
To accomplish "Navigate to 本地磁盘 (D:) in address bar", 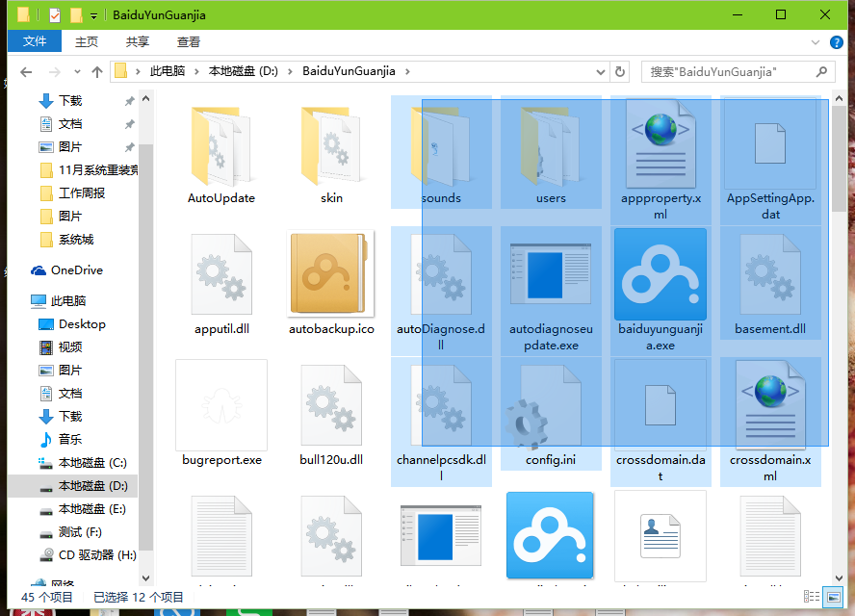I will 244,71.
